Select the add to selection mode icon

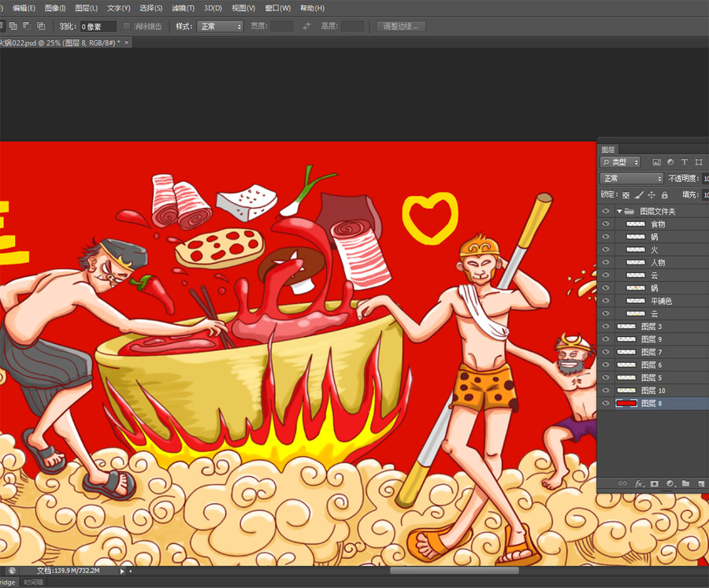pos(13,26)
